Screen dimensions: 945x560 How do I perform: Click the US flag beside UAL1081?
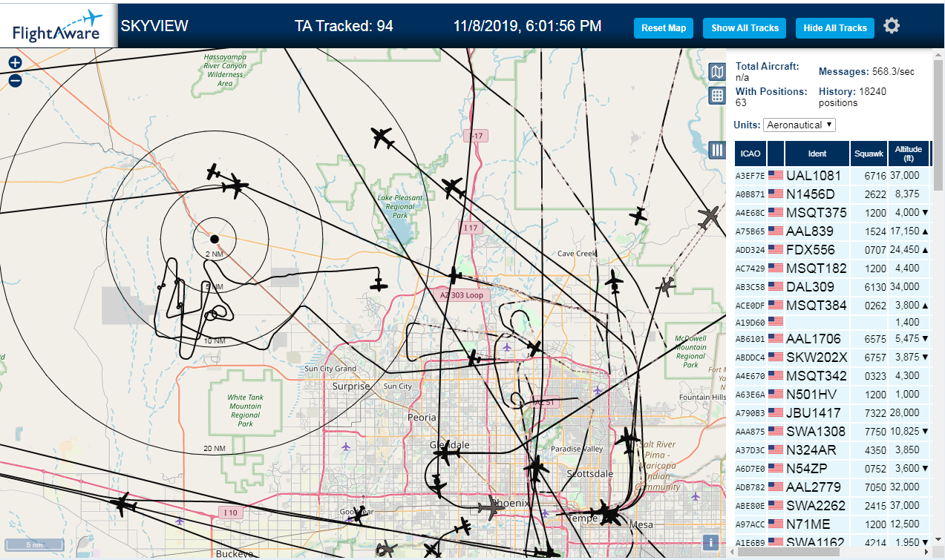coord(776,176)
